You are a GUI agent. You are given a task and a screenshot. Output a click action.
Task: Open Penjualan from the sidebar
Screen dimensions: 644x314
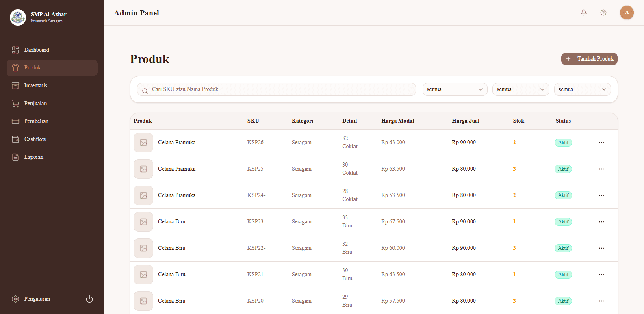(52, 104)
